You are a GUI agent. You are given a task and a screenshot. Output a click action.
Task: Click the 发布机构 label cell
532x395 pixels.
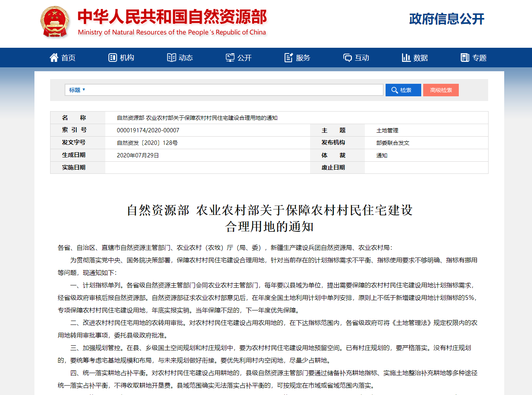coord(337,142)
